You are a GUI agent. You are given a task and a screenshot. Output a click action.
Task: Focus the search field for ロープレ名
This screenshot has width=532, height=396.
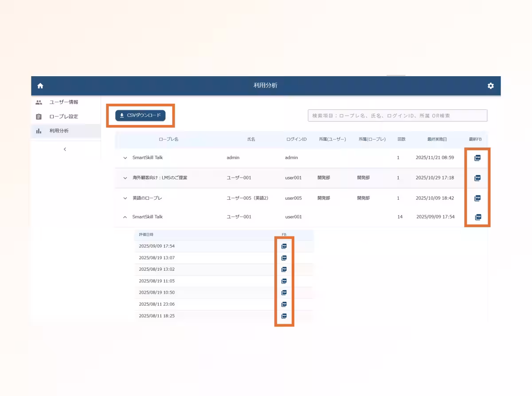point(397,116)
